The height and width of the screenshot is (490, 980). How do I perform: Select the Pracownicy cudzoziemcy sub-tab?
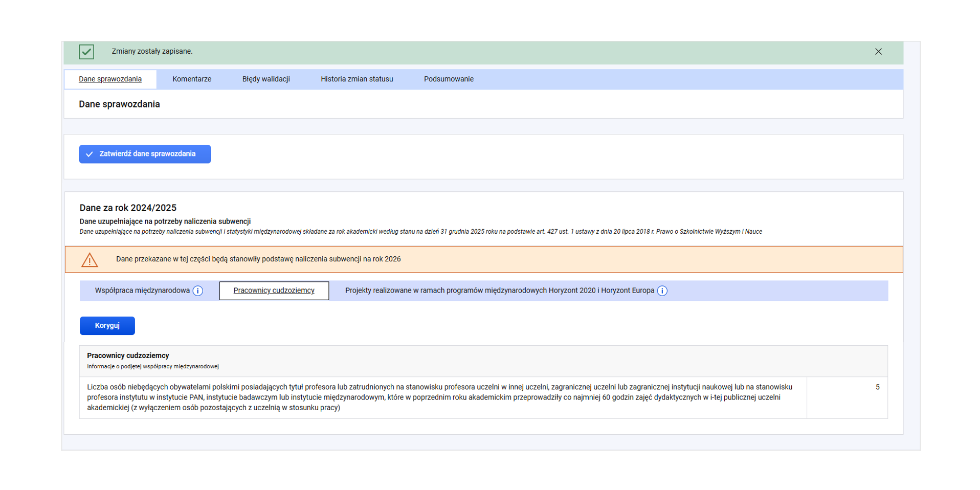point(274,291)
